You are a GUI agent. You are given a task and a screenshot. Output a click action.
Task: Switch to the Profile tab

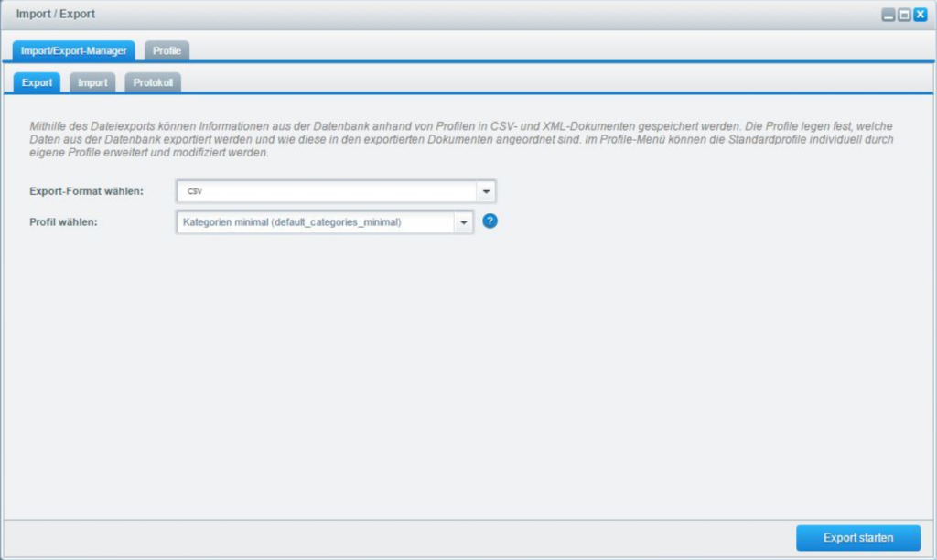point(167,50)
